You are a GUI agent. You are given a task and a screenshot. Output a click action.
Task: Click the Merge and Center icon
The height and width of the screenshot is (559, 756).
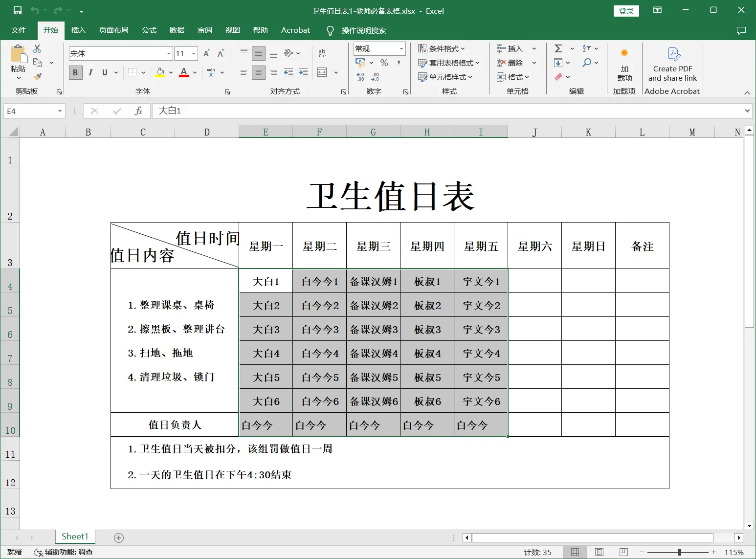tap(322, 72)
